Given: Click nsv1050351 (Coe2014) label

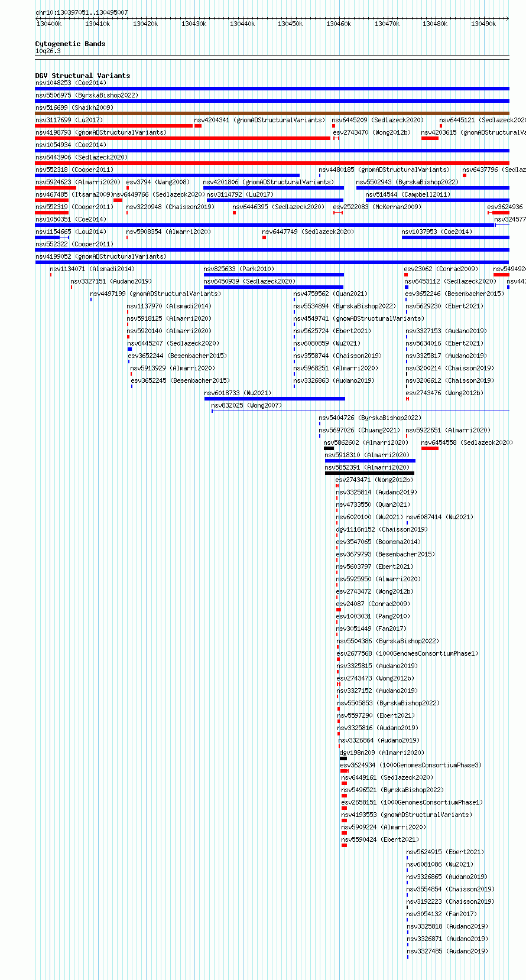Looking at the screenshot, I should tap(71, 219).
